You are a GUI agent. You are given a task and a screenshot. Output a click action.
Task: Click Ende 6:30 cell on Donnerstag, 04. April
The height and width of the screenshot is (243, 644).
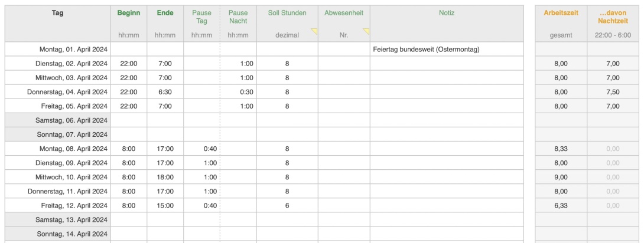(165, 92)
